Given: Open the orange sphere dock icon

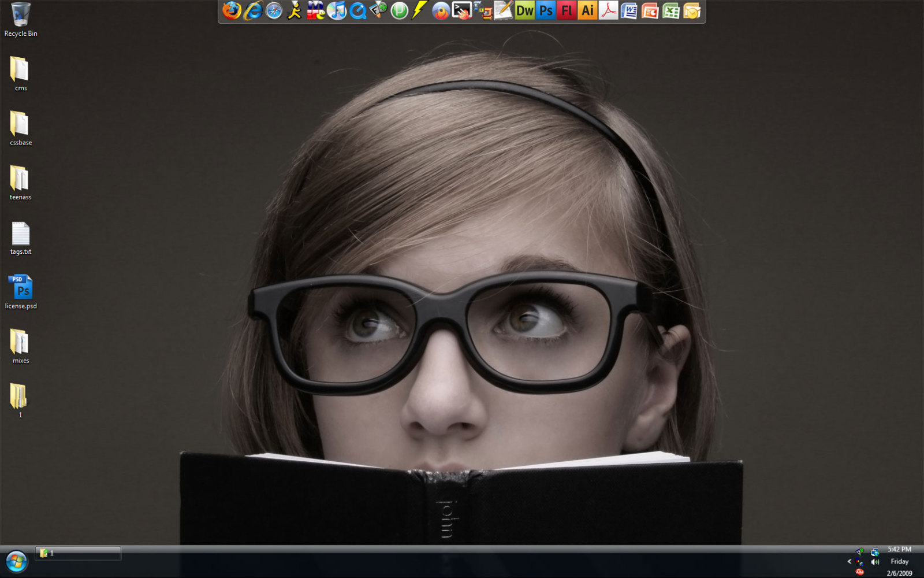Looking at the screenshot, I should [x=441, y=10].
